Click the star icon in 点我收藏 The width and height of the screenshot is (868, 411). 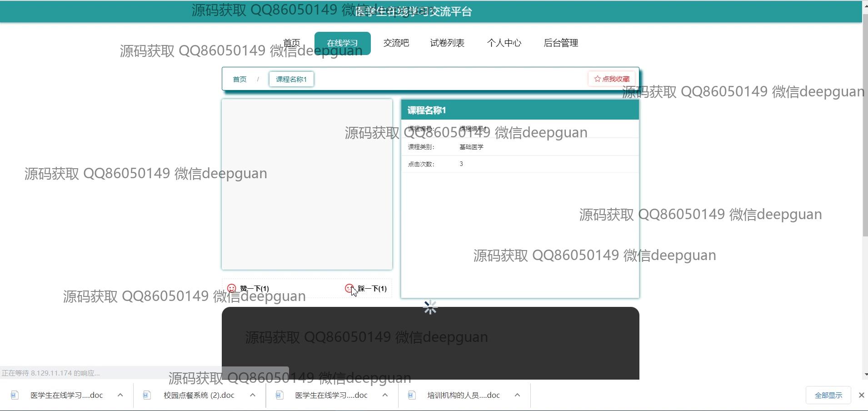[597, 79]
